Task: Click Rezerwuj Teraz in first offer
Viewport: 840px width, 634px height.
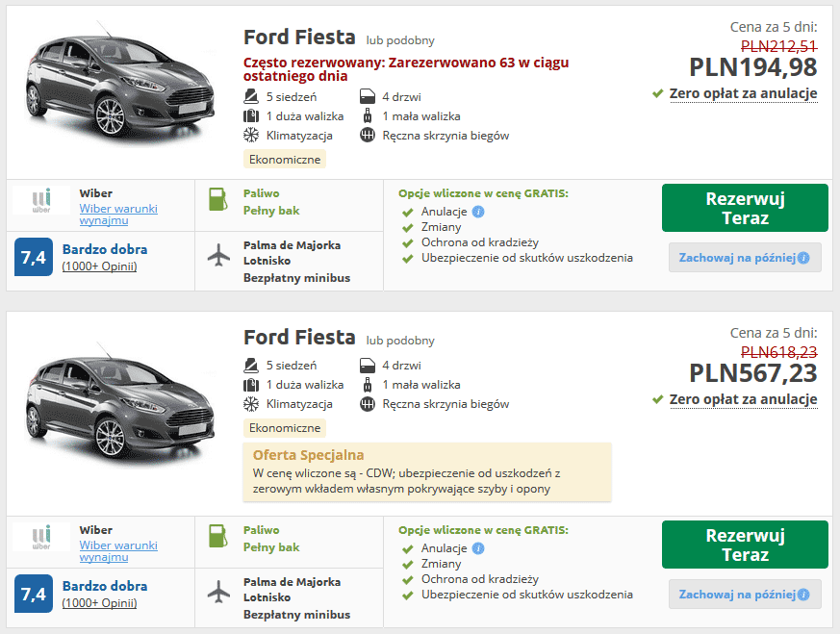Action: [745, 209]
